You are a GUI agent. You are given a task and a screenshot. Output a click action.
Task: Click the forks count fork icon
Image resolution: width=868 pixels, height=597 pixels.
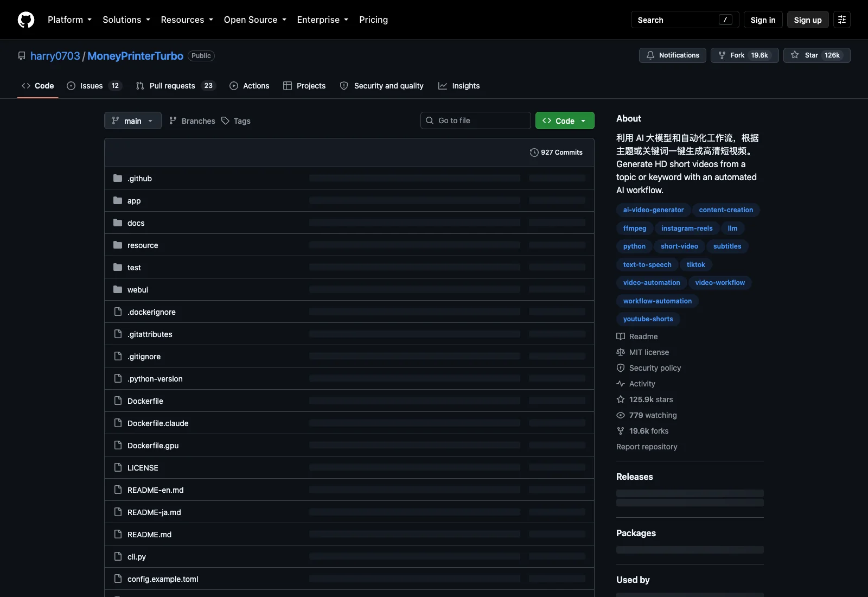tap(621, 431)
